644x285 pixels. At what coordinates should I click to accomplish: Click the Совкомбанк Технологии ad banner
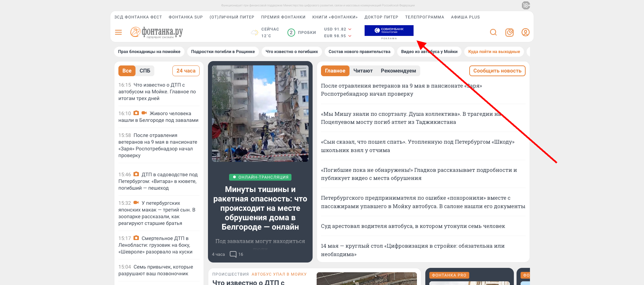pos(389,31)
